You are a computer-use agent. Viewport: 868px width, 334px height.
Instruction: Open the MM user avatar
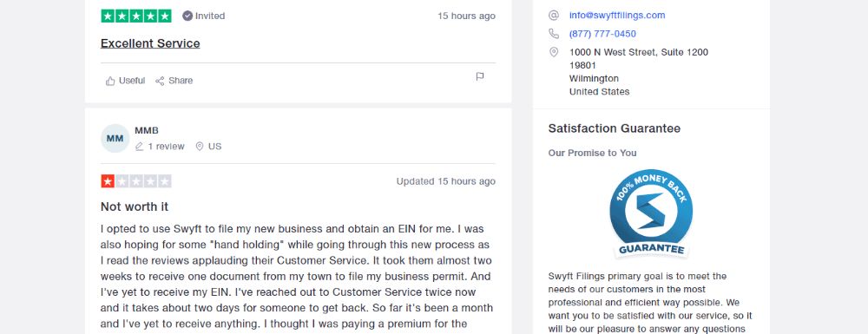click(x=115, y=138)
